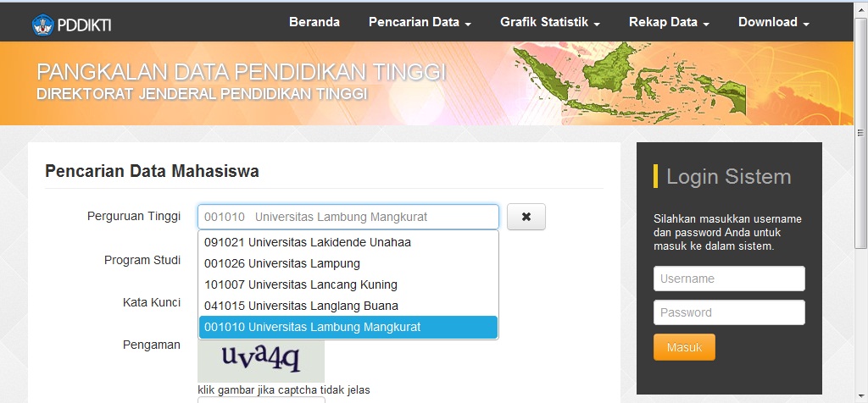Click the 'Program Studi' label

[142, 260]
